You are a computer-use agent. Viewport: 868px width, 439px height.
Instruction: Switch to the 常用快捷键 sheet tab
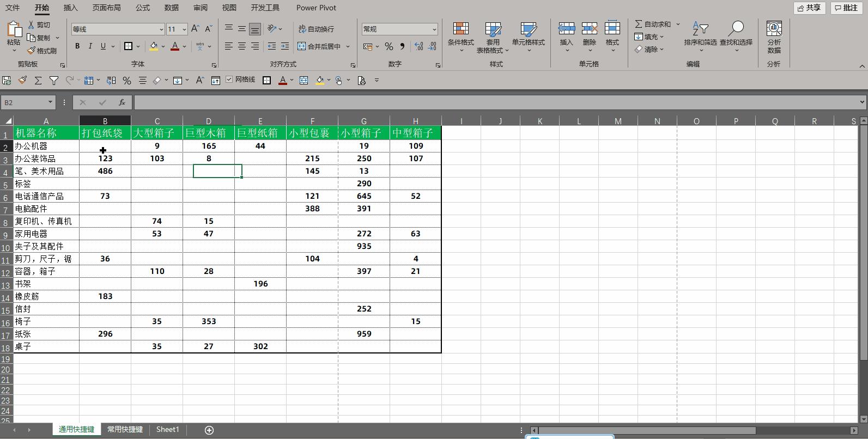(125, 429)
